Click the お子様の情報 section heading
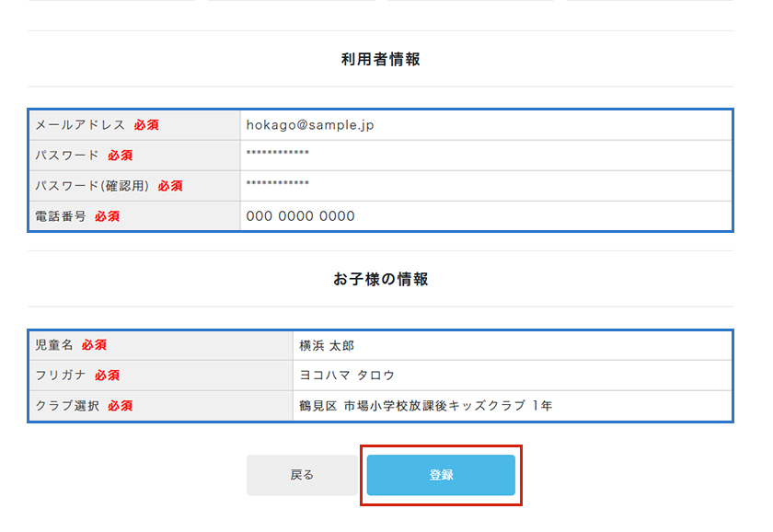Viewport: 773px width, 532px height. pyautogui.click(x=381, y=279)
